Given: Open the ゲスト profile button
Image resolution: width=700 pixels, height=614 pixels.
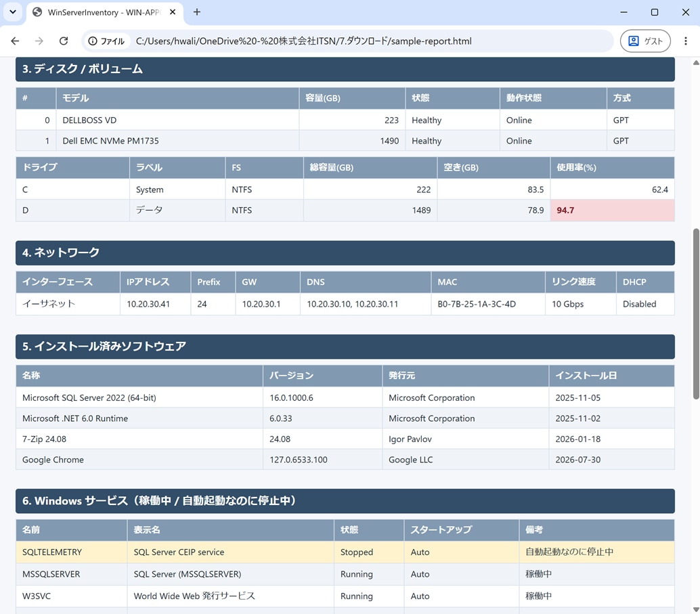Looking at the screenshot, I should (x=645, y=41).
